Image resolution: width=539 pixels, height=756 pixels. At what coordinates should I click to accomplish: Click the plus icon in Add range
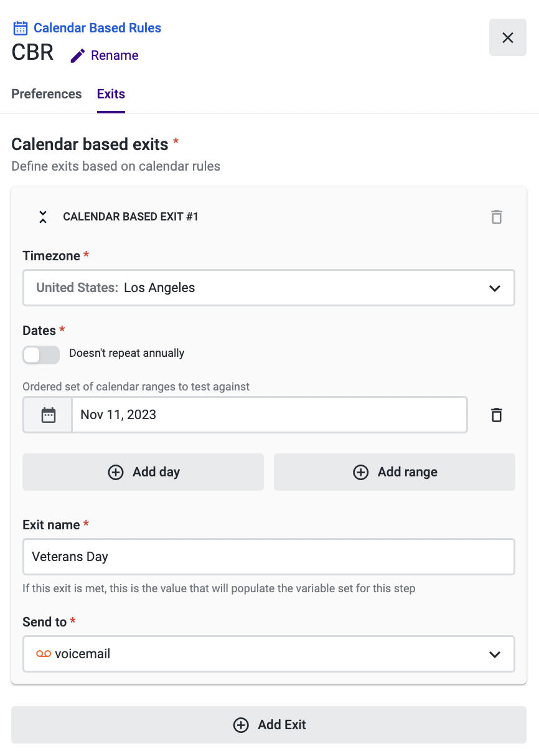tap(361, 472)
